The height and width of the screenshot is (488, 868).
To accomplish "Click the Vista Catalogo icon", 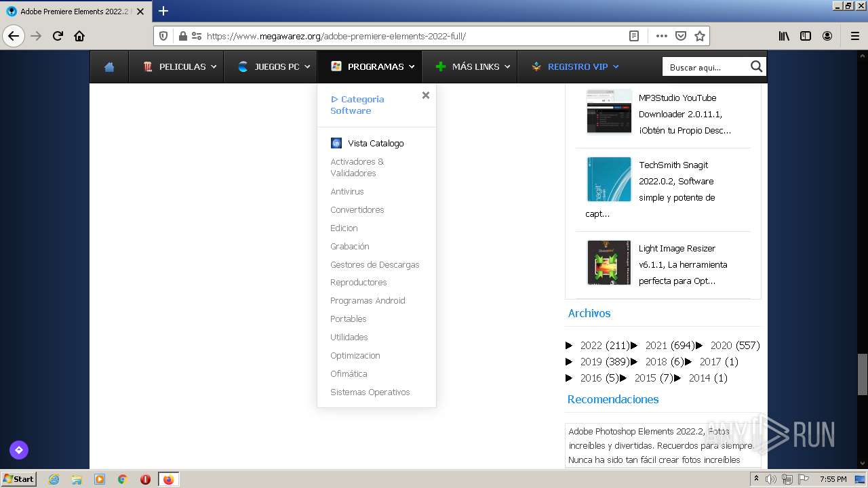I will pyautogui.click(x=336, y=143).
